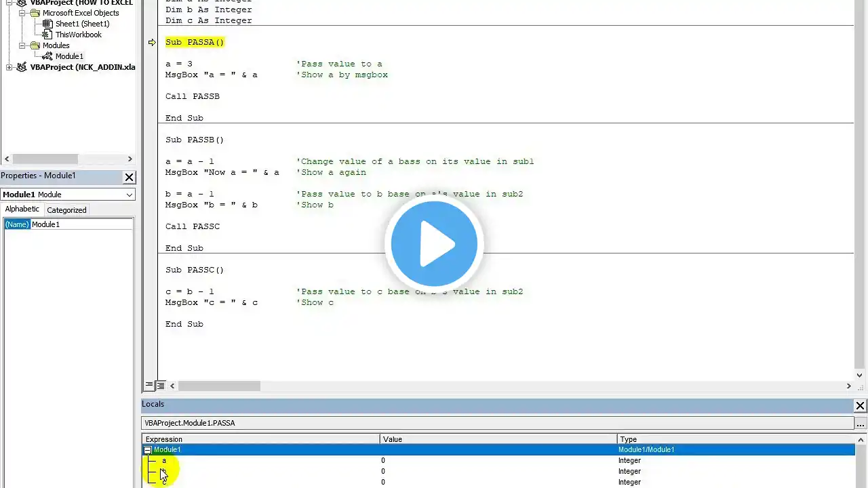Screen dimensions: 868x488
Task: Switch to the Categorized properties tab
Action: (66, 210)
